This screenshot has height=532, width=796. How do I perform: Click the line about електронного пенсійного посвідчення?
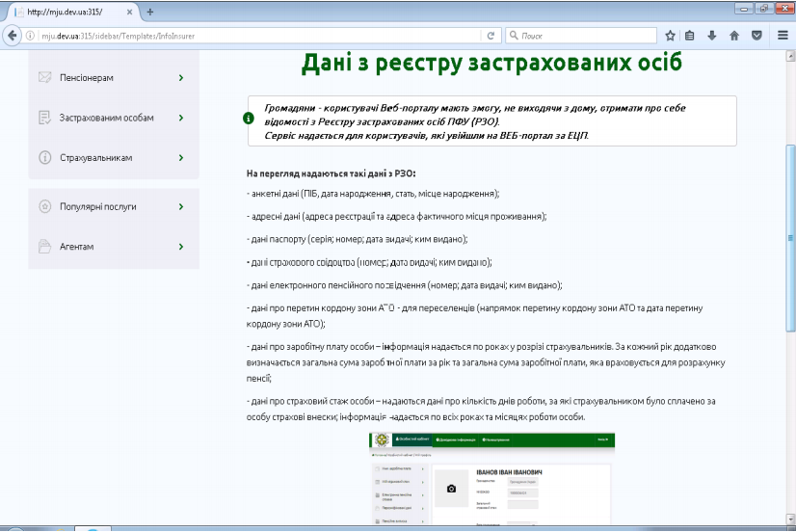click(404, 285)
